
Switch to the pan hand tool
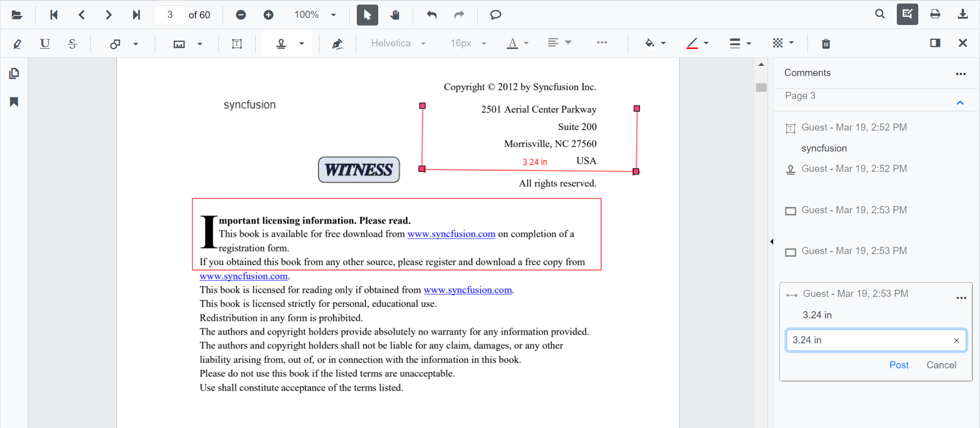tap(395, 15)
